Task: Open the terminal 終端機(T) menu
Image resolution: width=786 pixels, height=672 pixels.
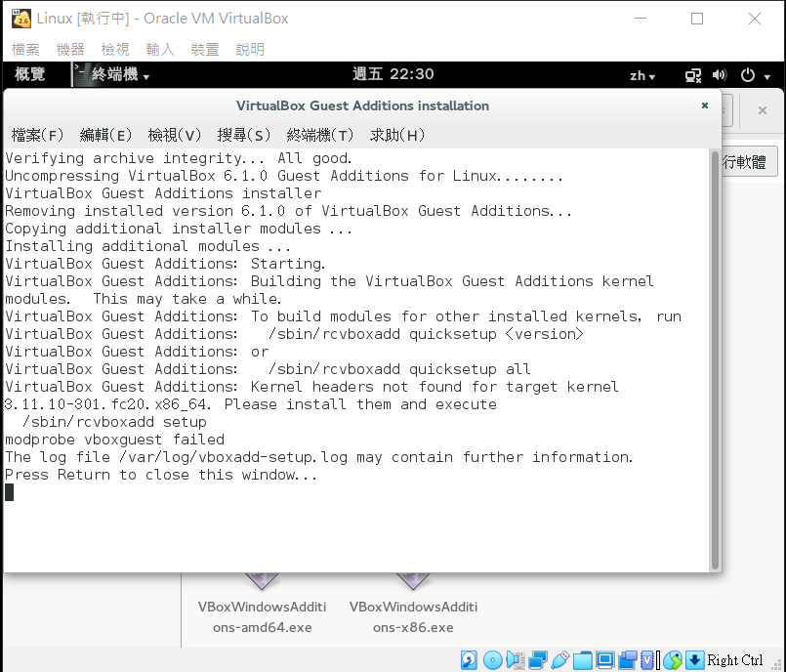Action: coord(320,135)
